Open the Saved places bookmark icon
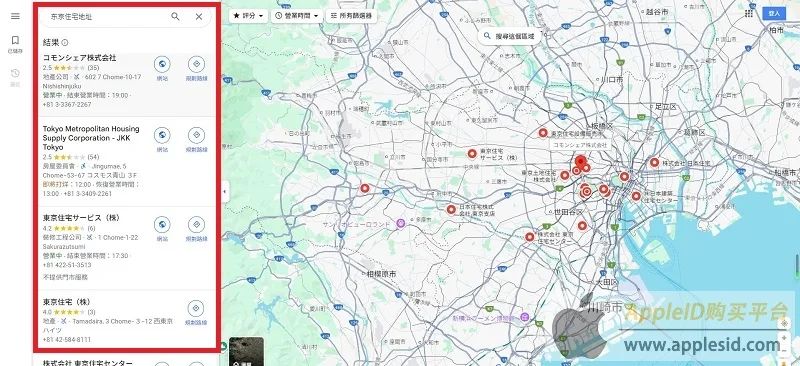The width and height of the screenshot is (800, 366). point(15,40)
